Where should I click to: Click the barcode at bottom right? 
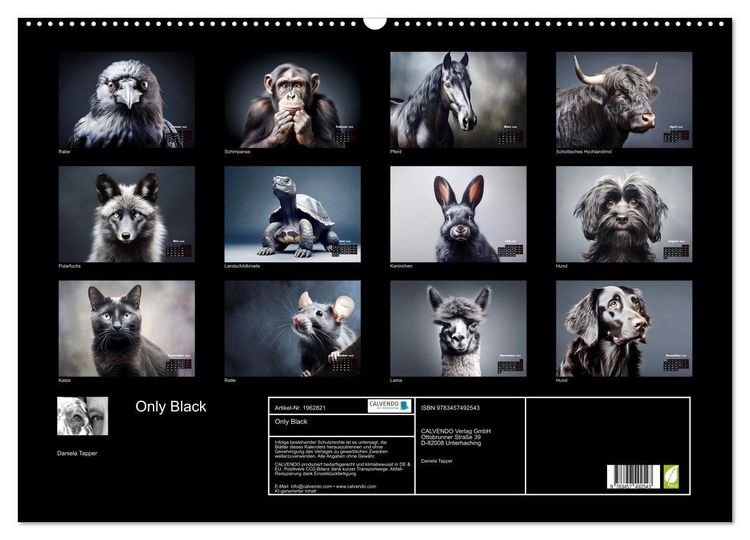click(x=633, y=476)
